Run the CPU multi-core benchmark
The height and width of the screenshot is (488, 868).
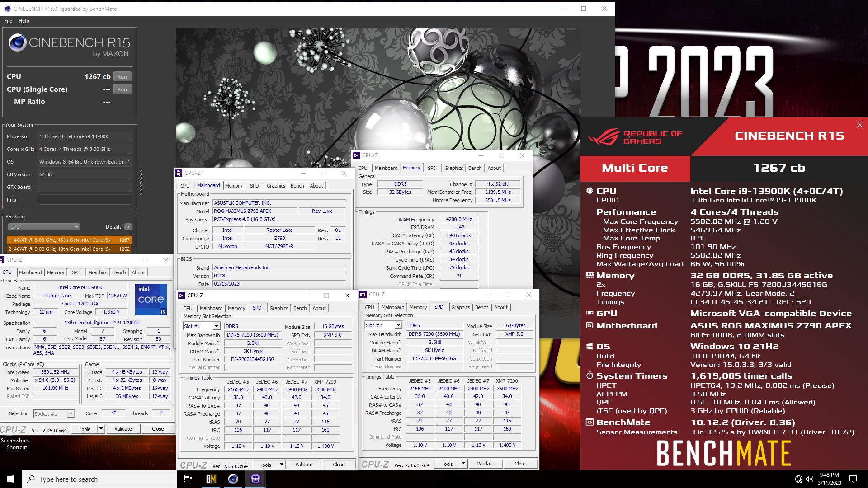(123, 77)
